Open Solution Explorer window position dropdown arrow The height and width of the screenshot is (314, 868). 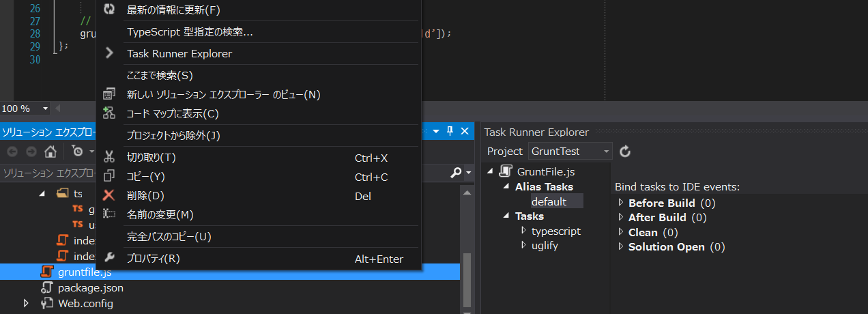[x=437, y=131]
